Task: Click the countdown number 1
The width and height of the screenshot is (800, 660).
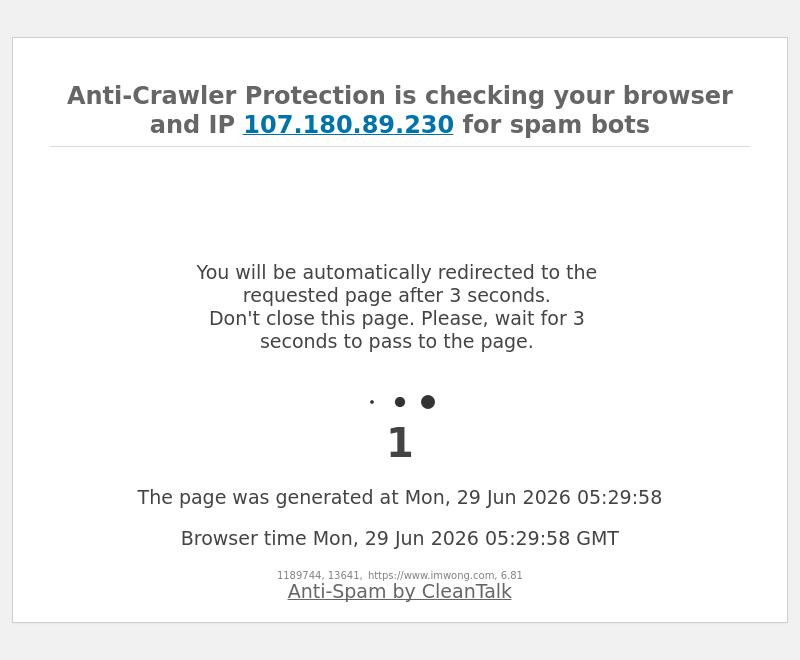Action: [x=400, y=442]
